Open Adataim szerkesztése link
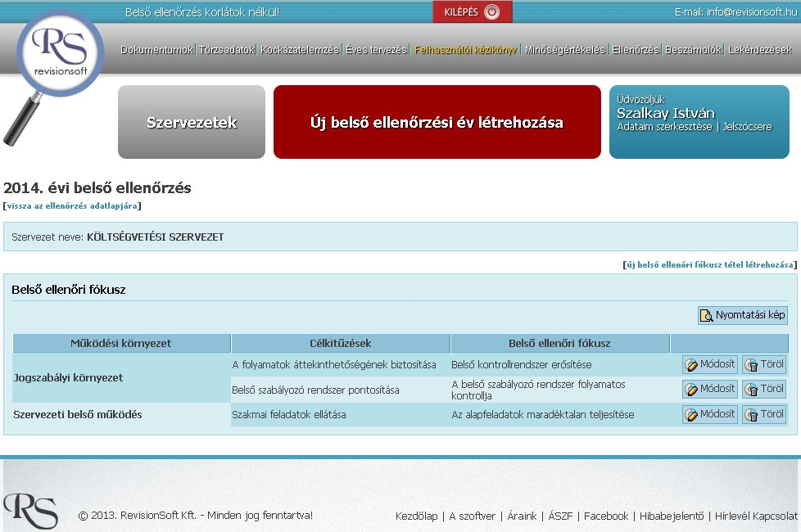Image resolution: width=801 pixels, height=532 pixels. [x=664, y=127]
